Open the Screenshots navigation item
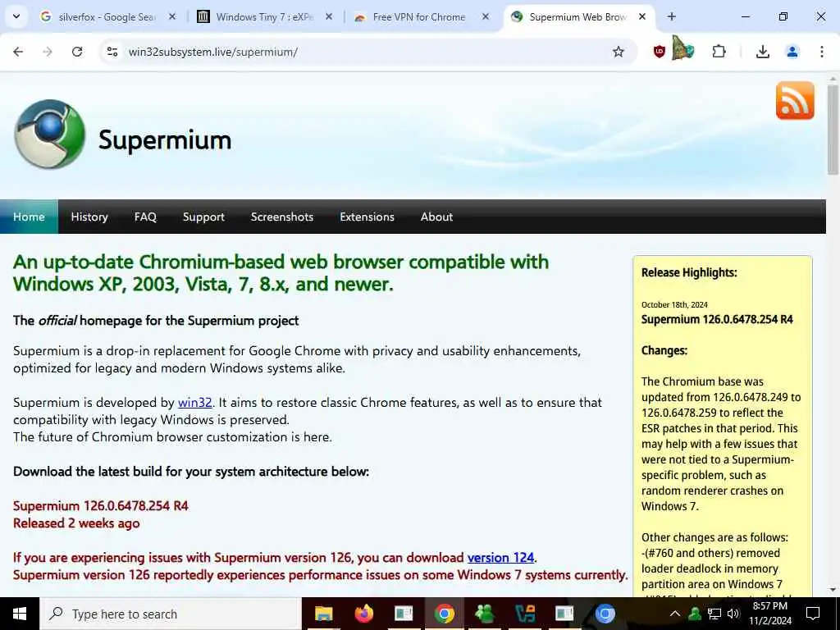 [282, 217]
